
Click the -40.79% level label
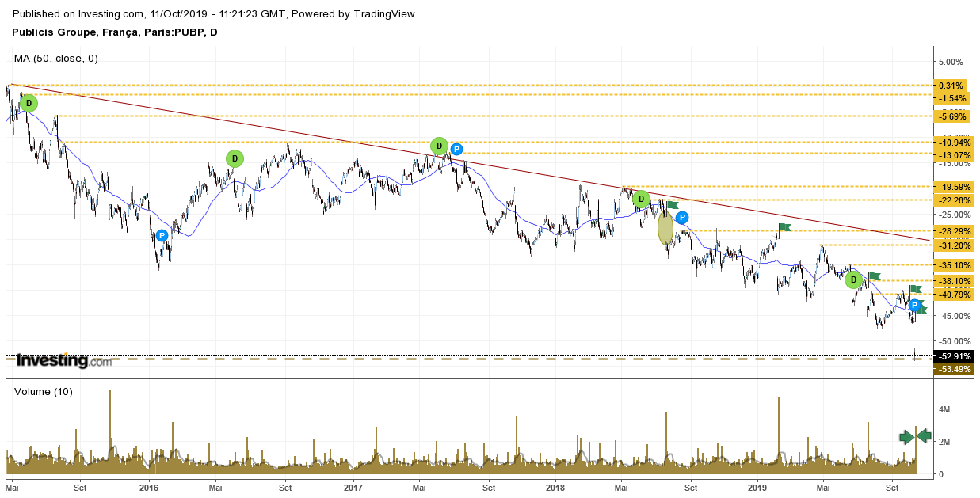(954, 295)
